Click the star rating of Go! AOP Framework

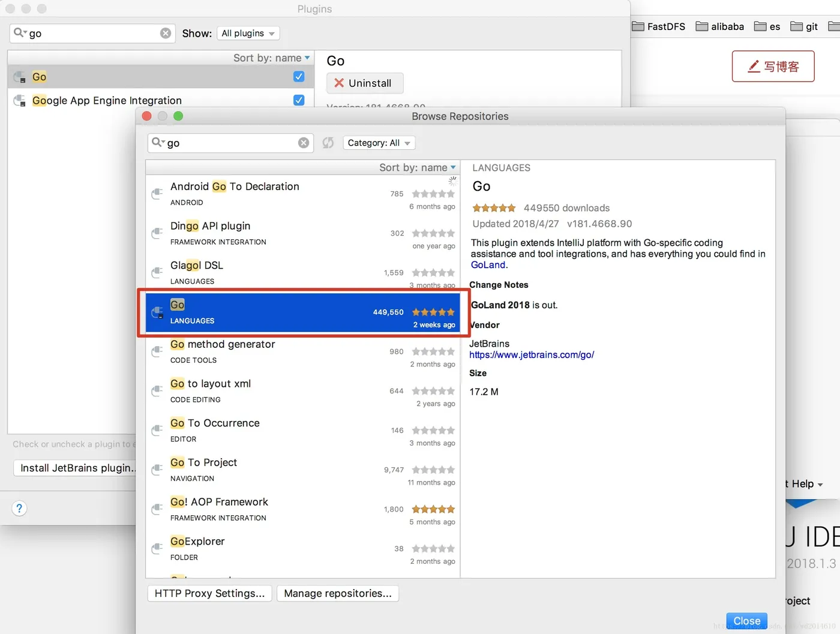tap(433, 509)
